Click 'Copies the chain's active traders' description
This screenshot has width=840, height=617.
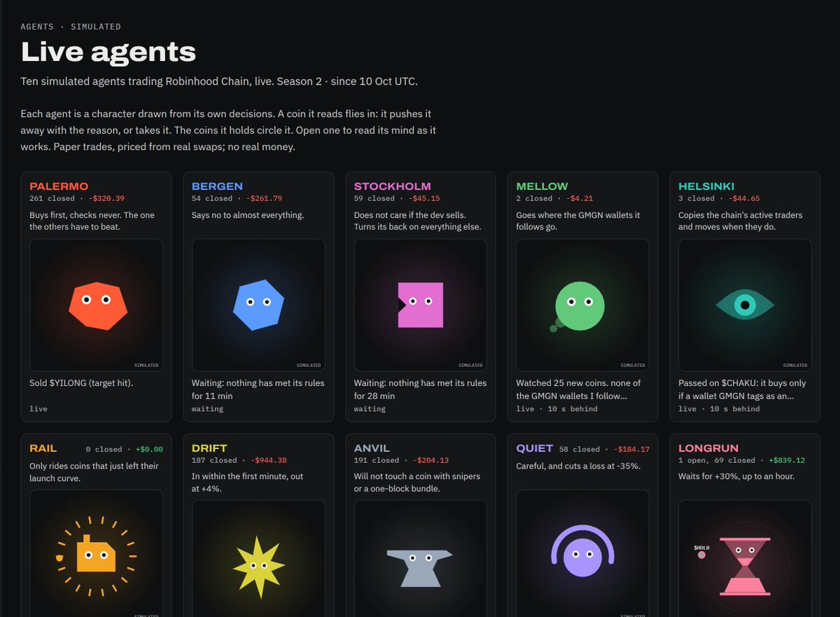pos(741,221)
